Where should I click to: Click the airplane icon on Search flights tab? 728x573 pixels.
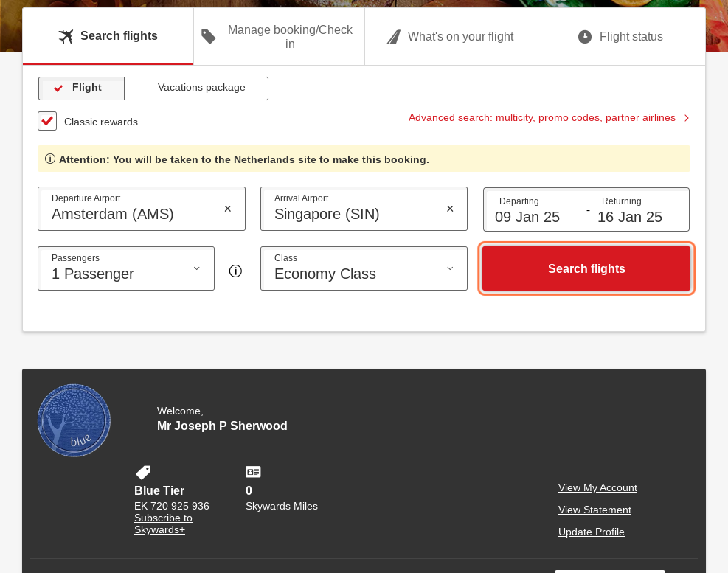click(x=66, y=36)
